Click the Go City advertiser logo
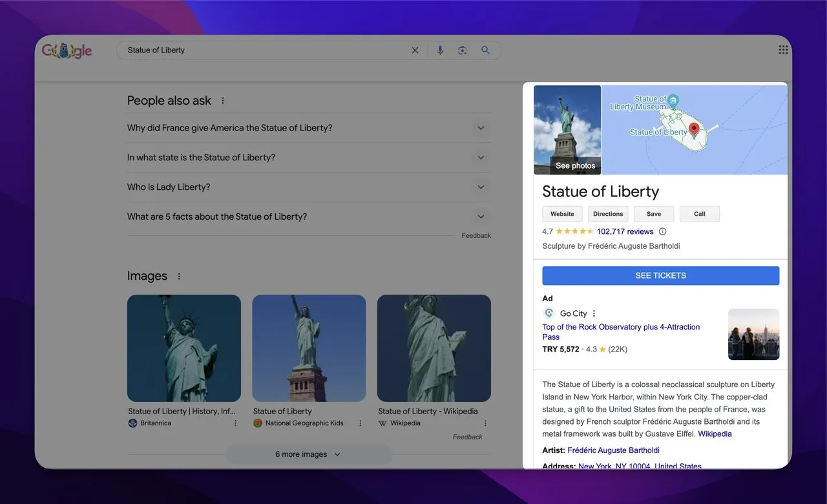 549,313
